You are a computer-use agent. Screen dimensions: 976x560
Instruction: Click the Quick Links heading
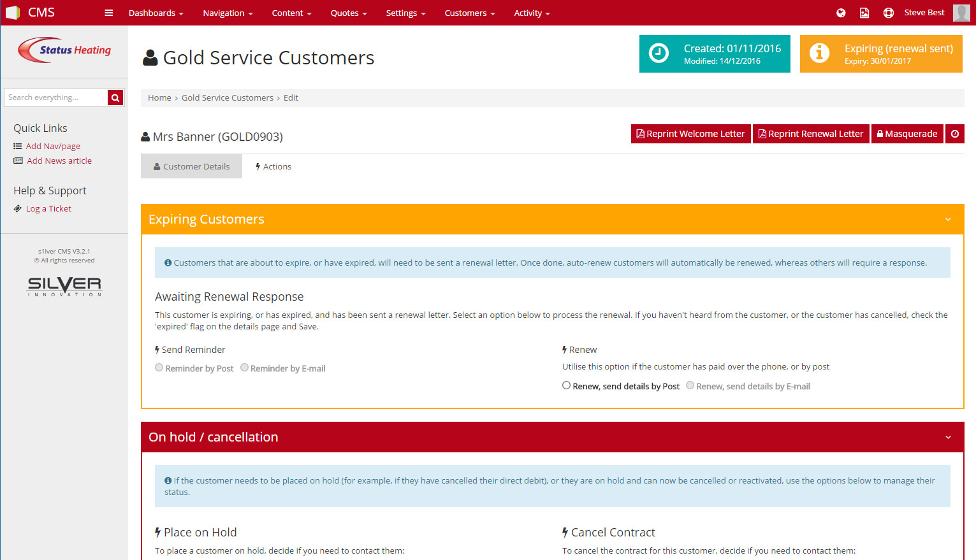(40, 129)
